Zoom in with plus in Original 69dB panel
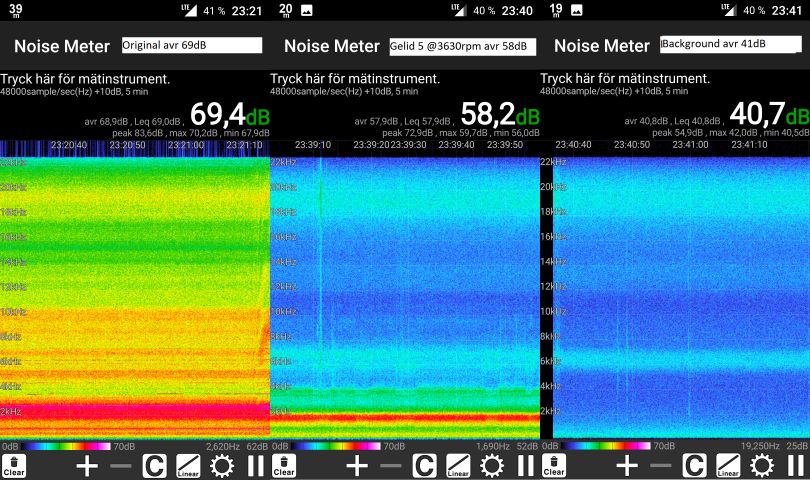810x480 pixels. click(x=87, y=466)
